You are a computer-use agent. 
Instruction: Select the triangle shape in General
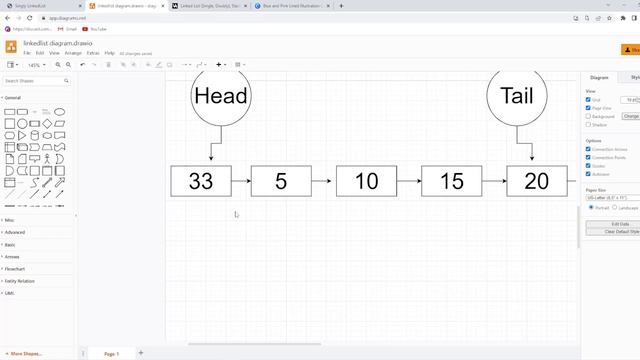(x=22, y=136)
